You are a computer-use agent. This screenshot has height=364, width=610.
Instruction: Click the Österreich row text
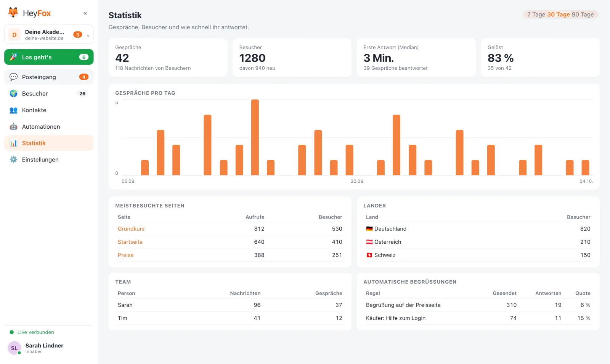(388, 242)
